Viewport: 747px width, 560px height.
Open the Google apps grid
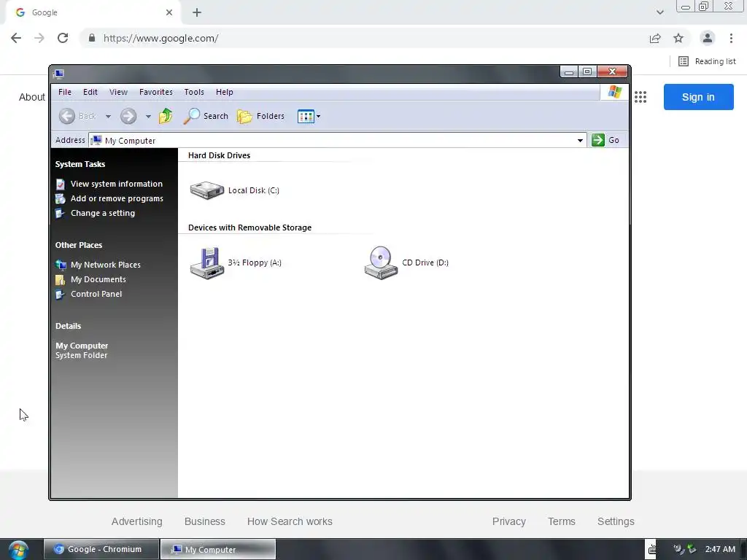click(x=640, y=97)
